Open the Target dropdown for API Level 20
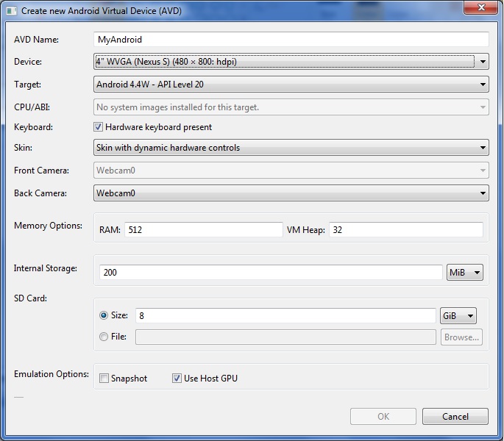This screenshot has height=441, width=504. tap(291, 84)
